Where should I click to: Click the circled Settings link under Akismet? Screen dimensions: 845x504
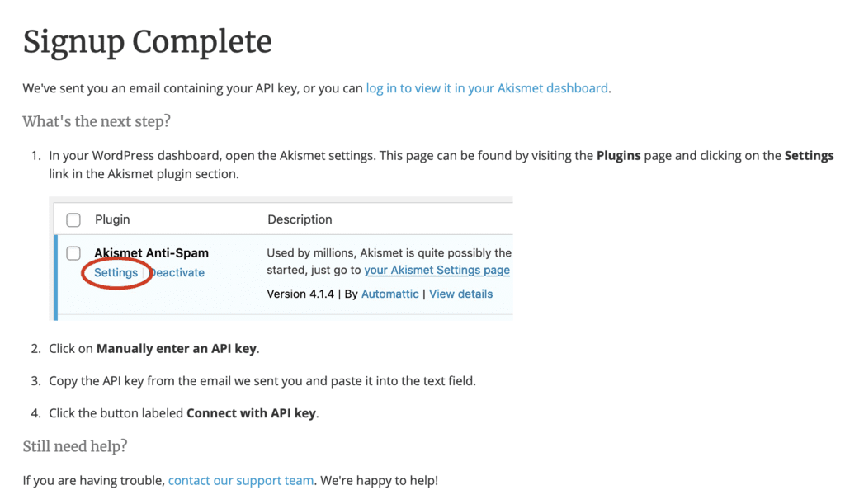tap(116, 273)
